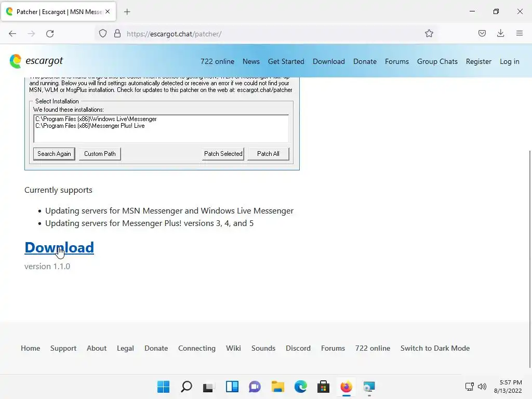Open the shield tracking protection icon
The image size is (532, 399).
pyautogui.click(x=103, y=34)
